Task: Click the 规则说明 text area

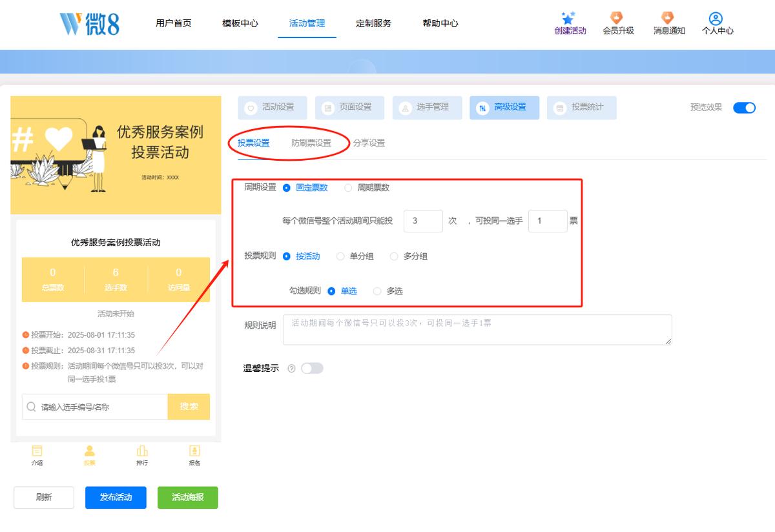Action: pos(477,330)
